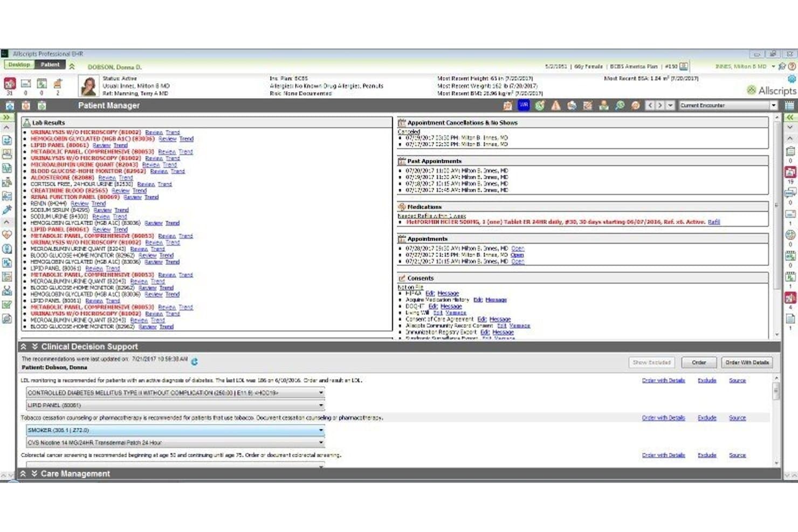Expand the left sidebar with double arrows
798x532 pixels.
click(6, 117)
